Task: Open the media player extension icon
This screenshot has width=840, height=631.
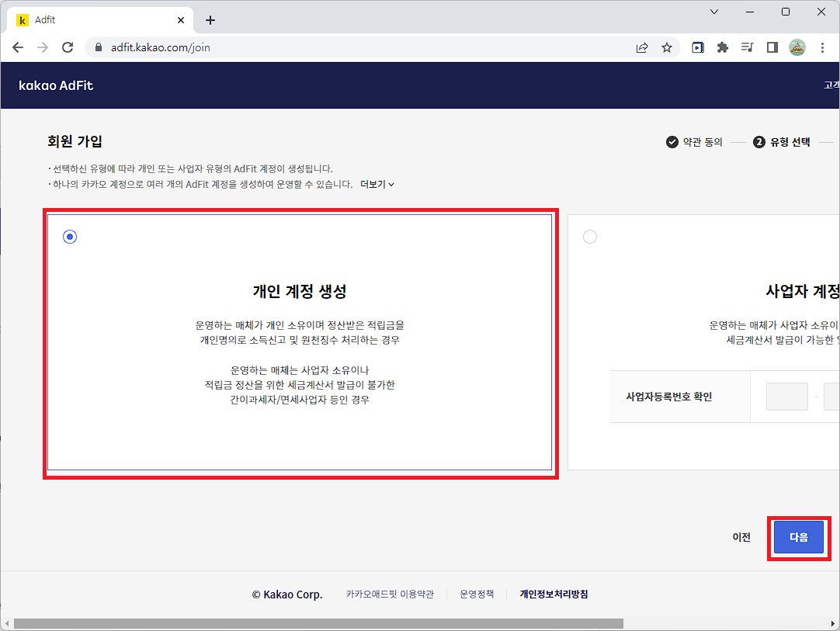Action: [697, 47]
